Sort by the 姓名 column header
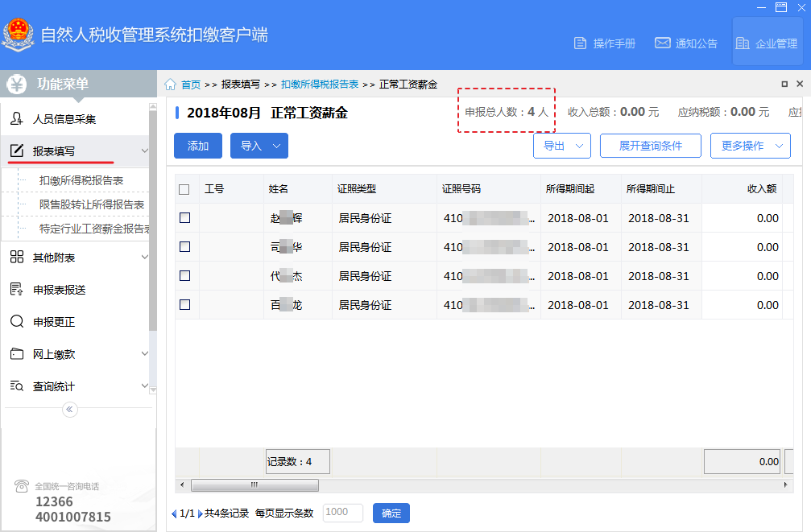 pos(297,189)
